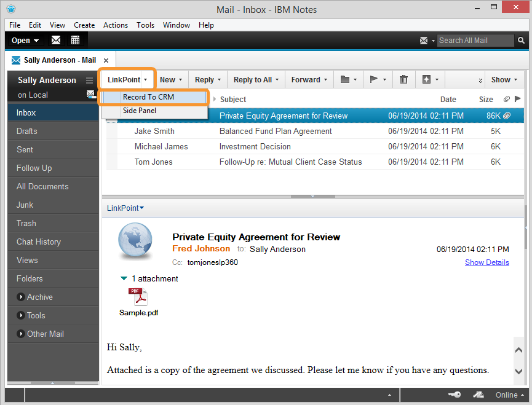Click the network location status icon
This screenshot has width=532, height=405.
pos(478,395)
